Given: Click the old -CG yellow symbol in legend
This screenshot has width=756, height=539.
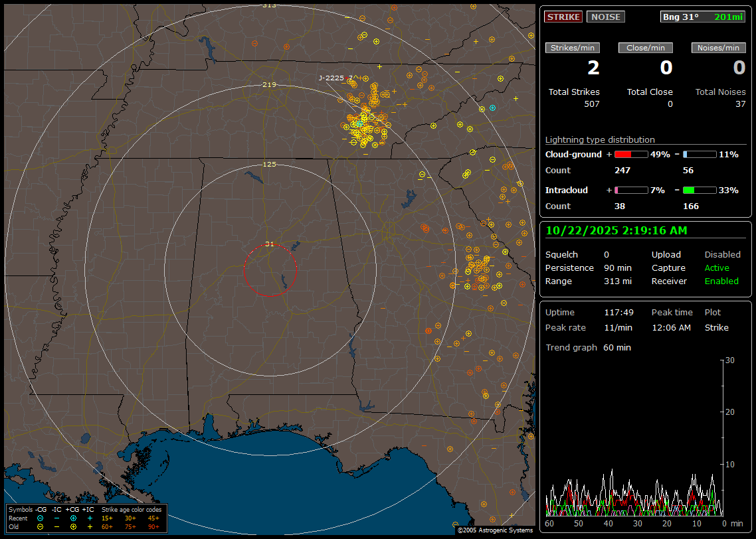Looking at the screenshot, I should pos(41,526).
